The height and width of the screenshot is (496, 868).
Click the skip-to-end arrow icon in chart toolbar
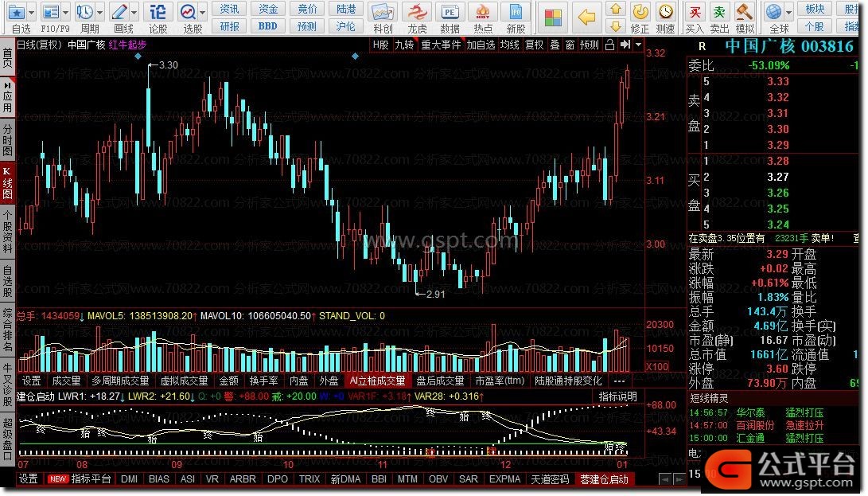point(625,45)
